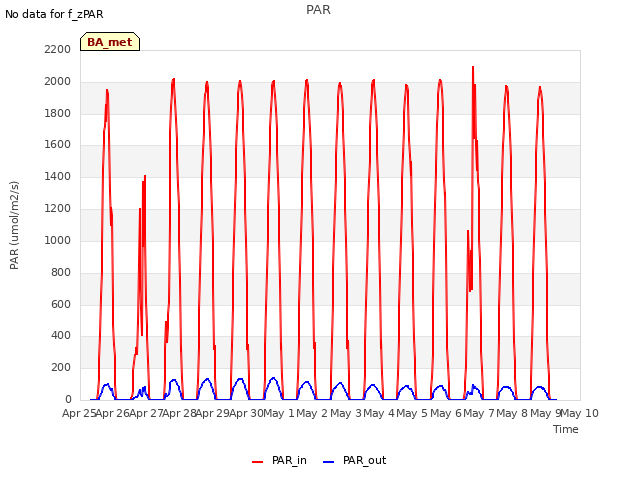640x480 pixels.
Task: Click the 'Apr 25' x-axis date label
Action: point(79,413)
